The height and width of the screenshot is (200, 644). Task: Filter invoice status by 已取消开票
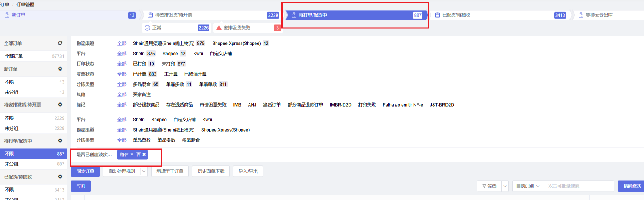point(195,74)
